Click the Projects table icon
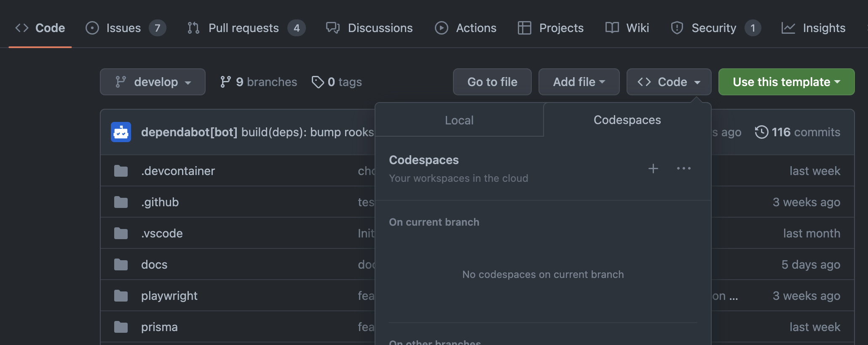Viewport: 868px width, 345px height. (525, 28)
